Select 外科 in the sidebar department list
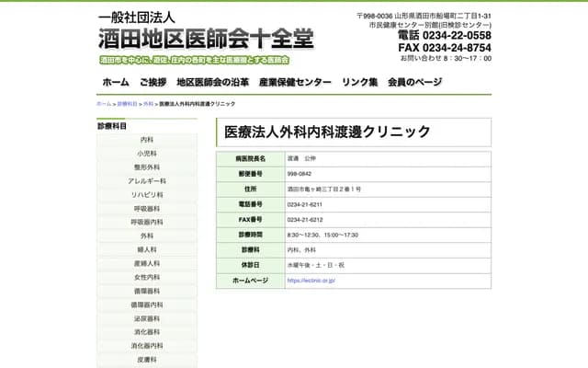 (x=147, y=236)
